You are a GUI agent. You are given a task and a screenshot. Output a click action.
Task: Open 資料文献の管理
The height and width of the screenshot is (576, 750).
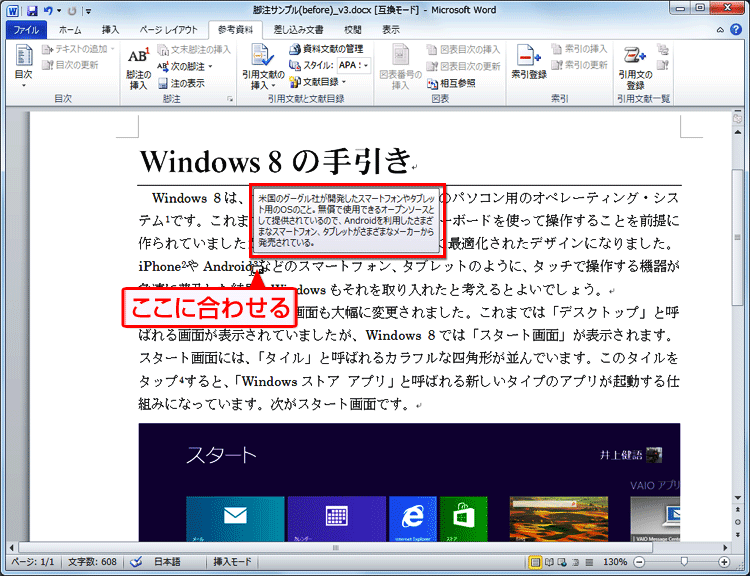326,49
